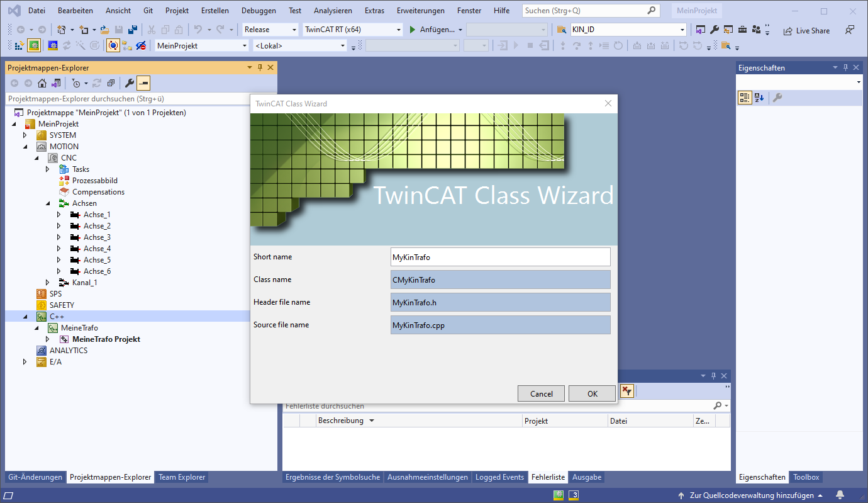868x503 pixels.
Task: Click the Live Share button
Action: point(806,31)
